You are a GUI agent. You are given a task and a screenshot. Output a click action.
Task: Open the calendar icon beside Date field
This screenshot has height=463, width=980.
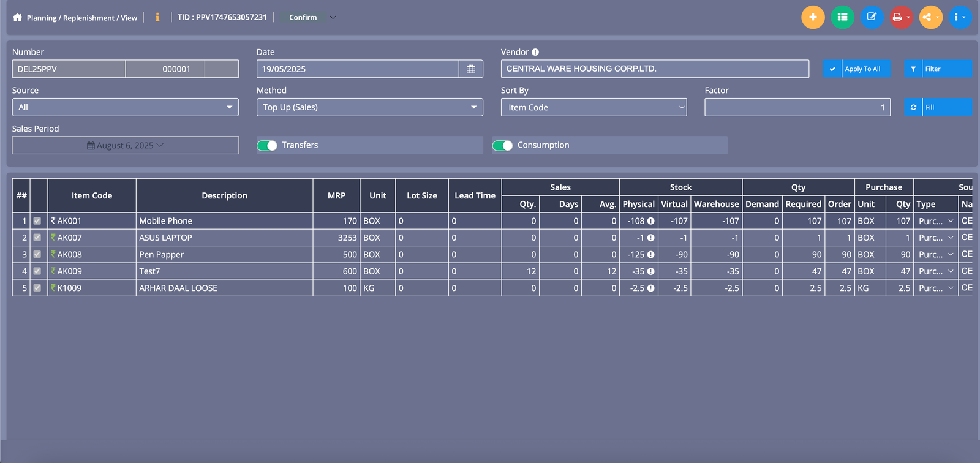coord(471,69)
